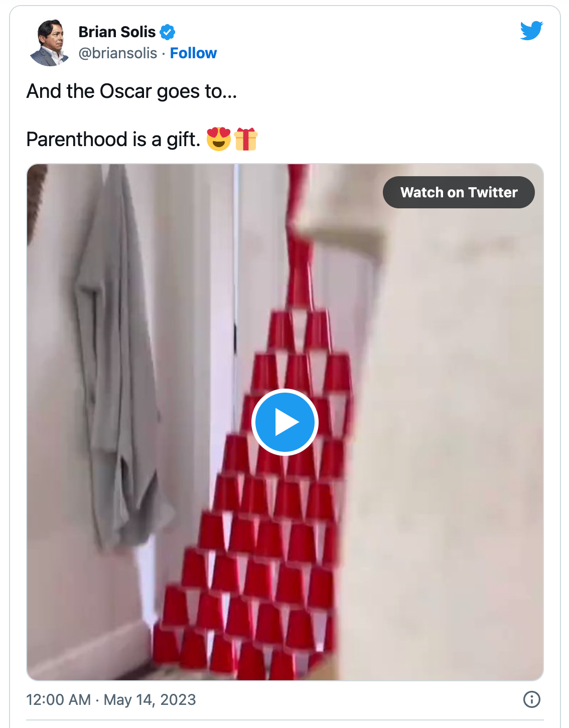Click the text "Parenthood is a gift."
Viewport: 569px width, 728px height.
[113, 140]
